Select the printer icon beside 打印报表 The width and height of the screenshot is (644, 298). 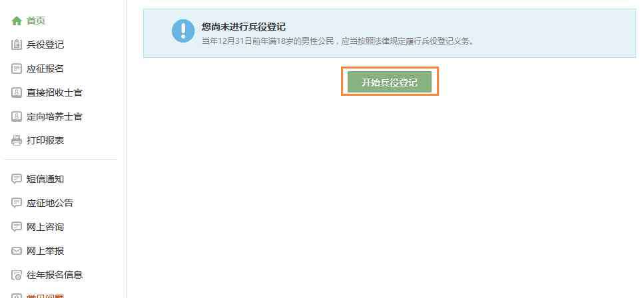17,140
